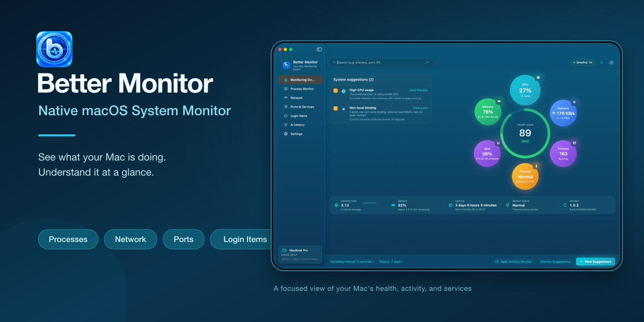The width and height of the screenshot is (644, 322).
Task: Click Dismiss Suggestions button
Action: click(x=555, y=262)
